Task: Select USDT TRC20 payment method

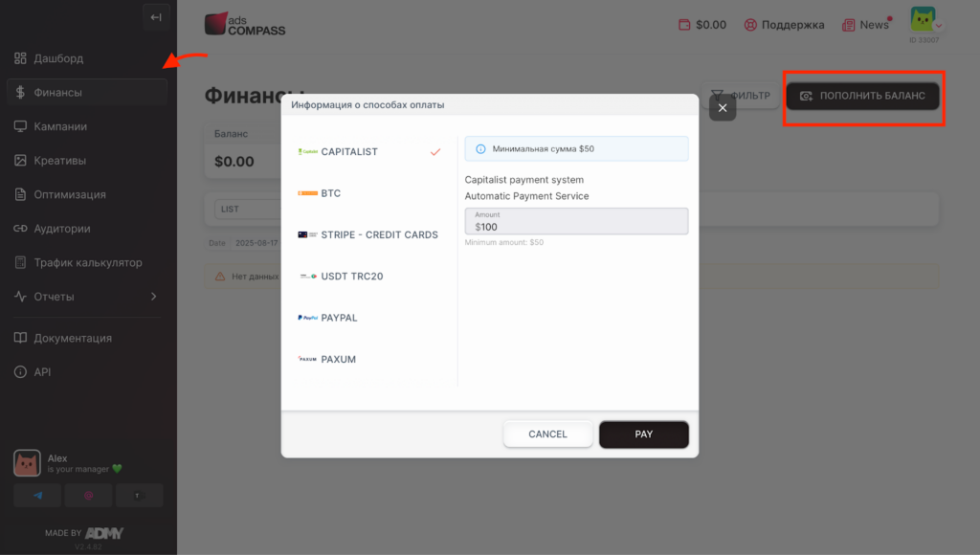Action: (x=369, y=277)
